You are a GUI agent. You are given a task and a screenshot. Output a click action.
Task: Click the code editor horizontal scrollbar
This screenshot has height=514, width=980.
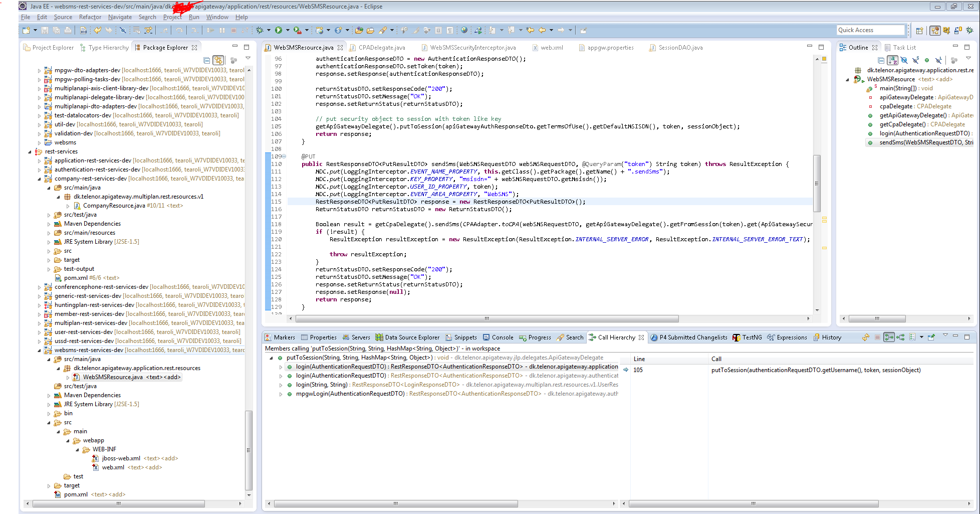pos(486,319)
